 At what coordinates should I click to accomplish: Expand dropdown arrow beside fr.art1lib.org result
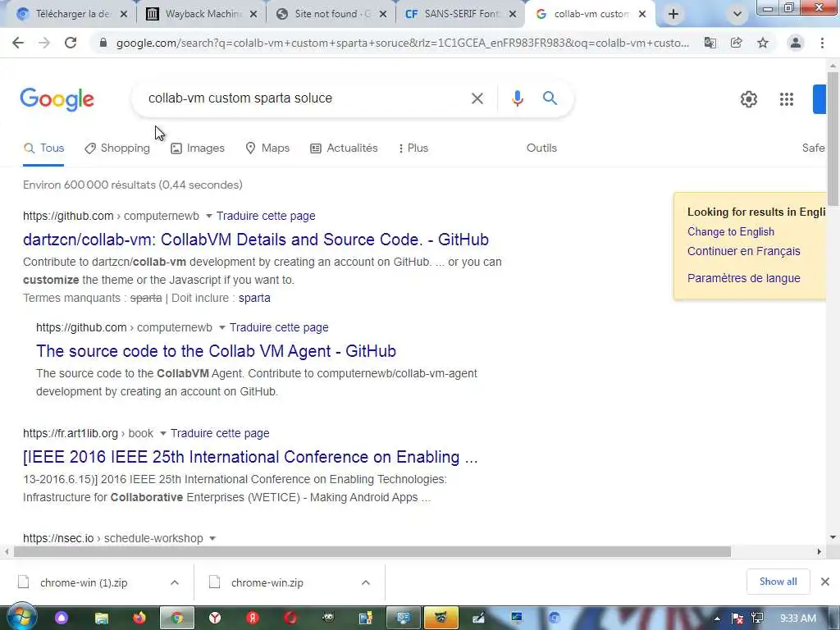click(163, 434)
